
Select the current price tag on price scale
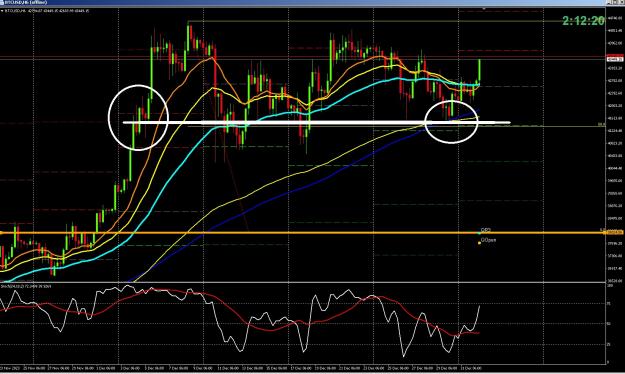click(615, 59)
